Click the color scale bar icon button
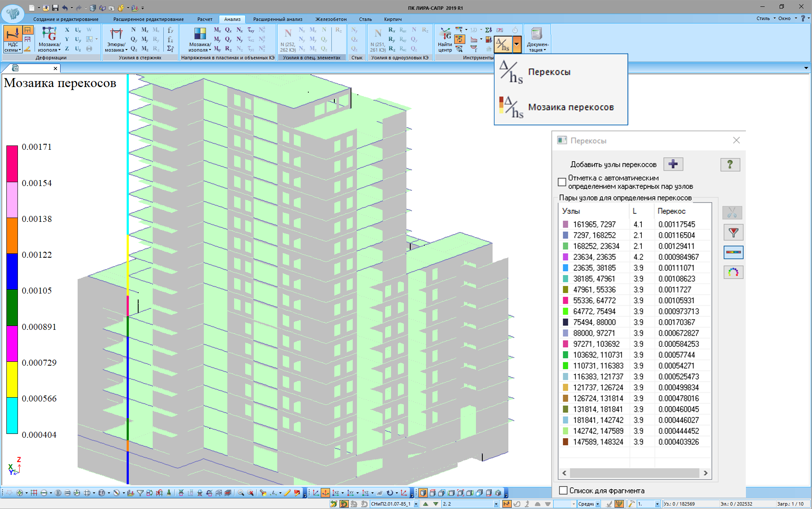Viewport: 812px width, 509px height. click(x=733, y=253)
